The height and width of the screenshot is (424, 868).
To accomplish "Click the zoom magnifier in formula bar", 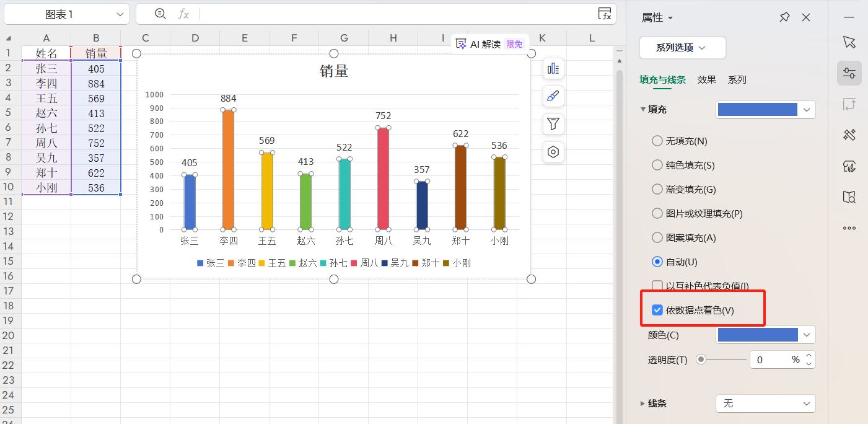I will 160,14.
